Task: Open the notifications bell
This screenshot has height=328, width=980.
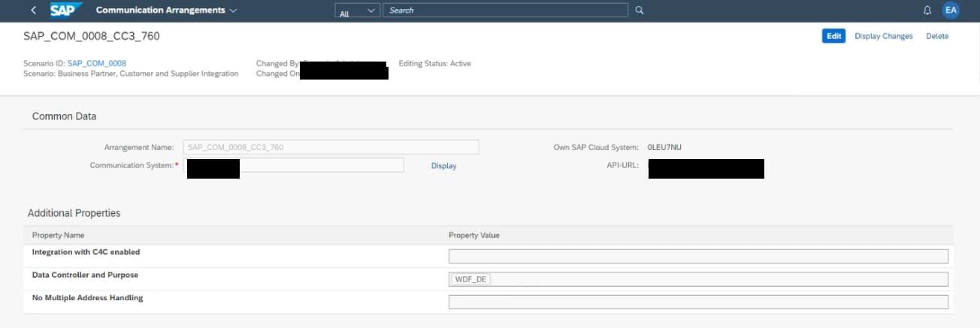Action: tap(927, 11)
